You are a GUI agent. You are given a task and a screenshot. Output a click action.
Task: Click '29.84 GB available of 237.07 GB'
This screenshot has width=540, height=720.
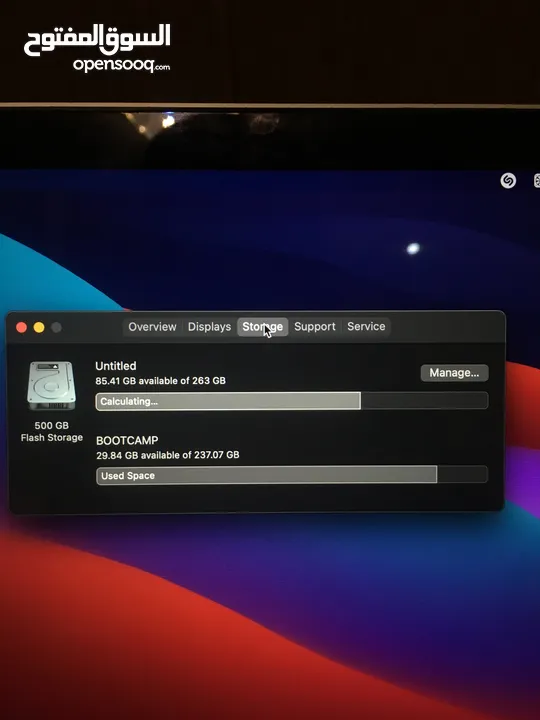click(168, 455)
